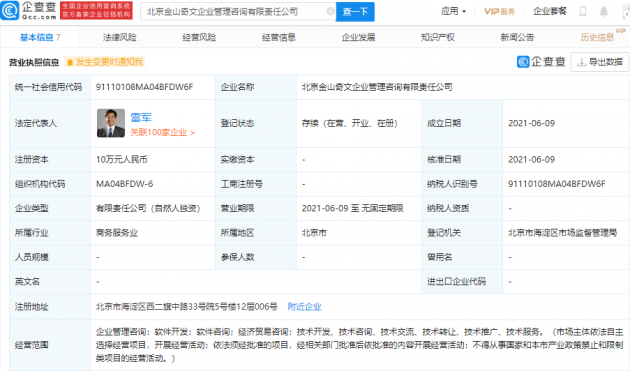The image size is (630, 371).
Task: Select company name 北京金山奇文企业管理咨询有限责任公司 in table
Action: pyautogui.click(x=377, y=87)
